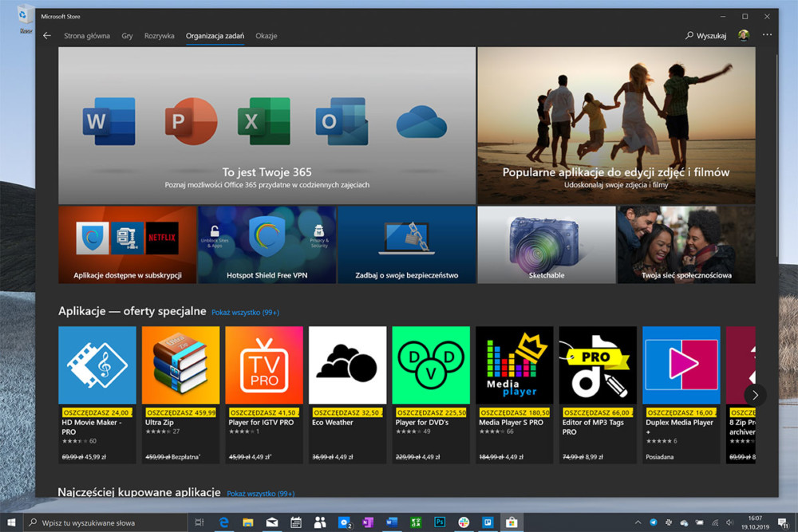Expand the hidden system tray icons chevron
The height and width of the screenshot is (532, 798).
tap(638, 522)
